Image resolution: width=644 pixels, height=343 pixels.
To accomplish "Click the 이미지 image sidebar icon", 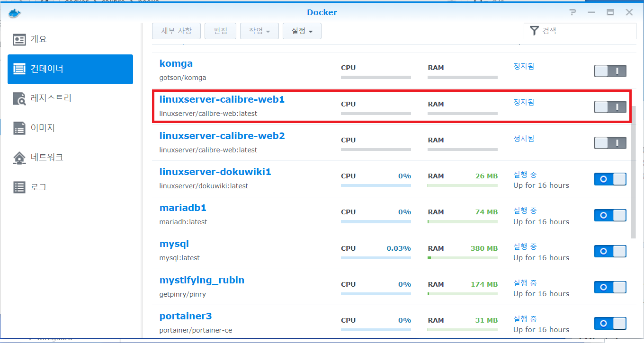I will tap(19, 128).
